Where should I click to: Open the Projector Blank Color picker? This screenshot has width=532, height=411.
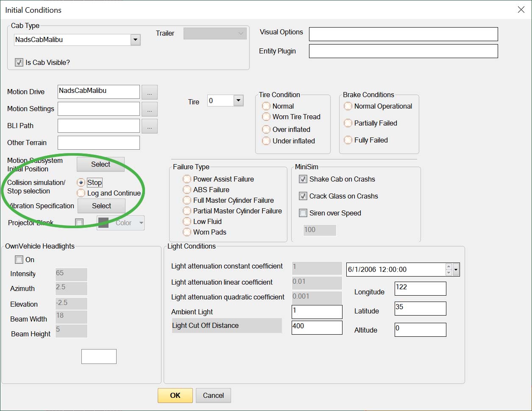click(121, 223)
